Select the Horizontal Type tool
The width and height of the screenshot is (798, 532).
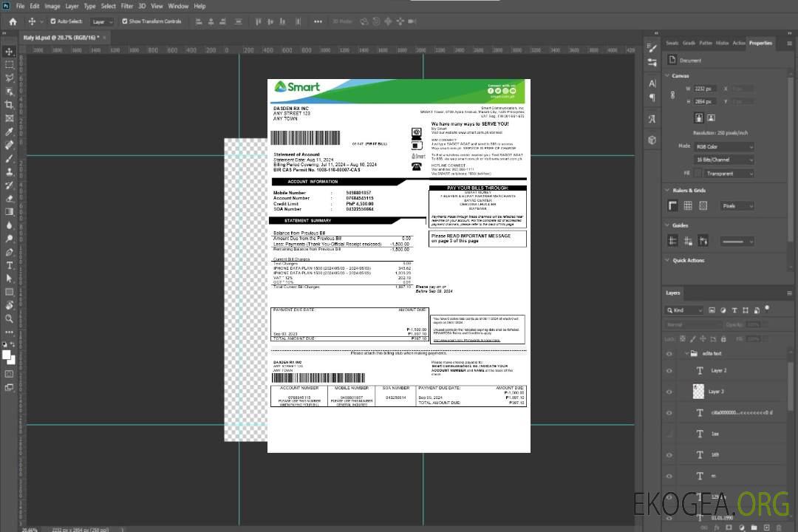[9, 265]
